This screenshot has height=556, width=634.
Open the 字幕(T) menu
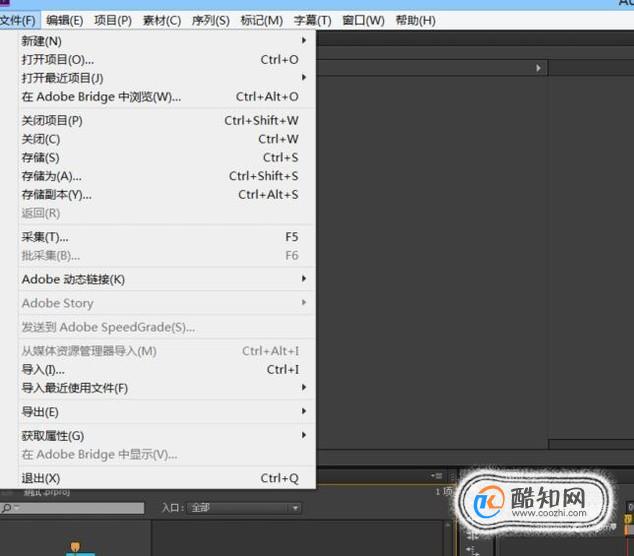point(312,20)
